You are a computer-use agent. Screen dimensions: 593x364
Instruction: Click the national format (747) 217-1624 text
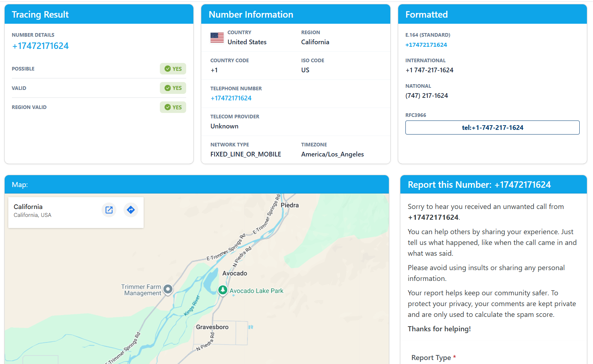tap(427, 96)
